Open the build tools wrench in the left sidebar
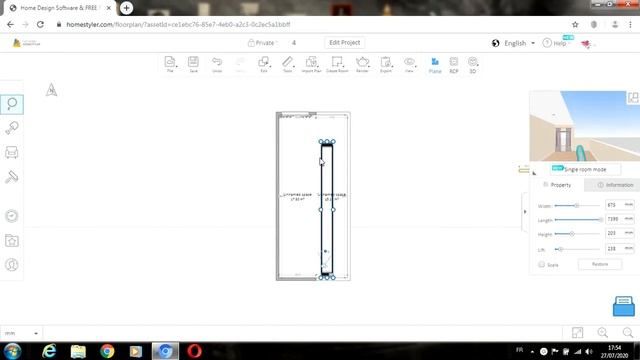640x360 pixels. click(x=12, y=128)
